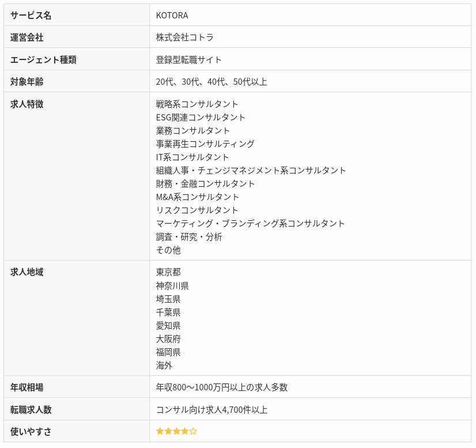Select 戦略系コンサルタント in the job features
Image resolution: width=476 pixels, height=448 pixels.
[197, 104]
